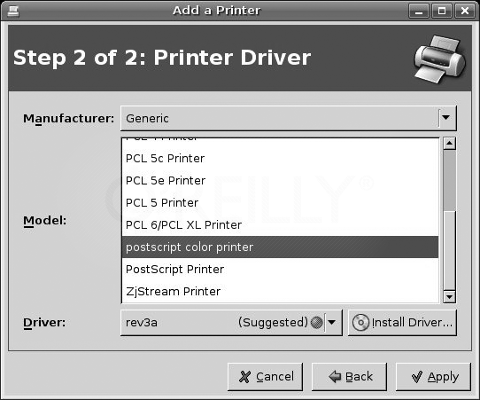This screenshot has height=400, width=480.
Task: Click the window menu icon in title bar
Action: [13, 11]
